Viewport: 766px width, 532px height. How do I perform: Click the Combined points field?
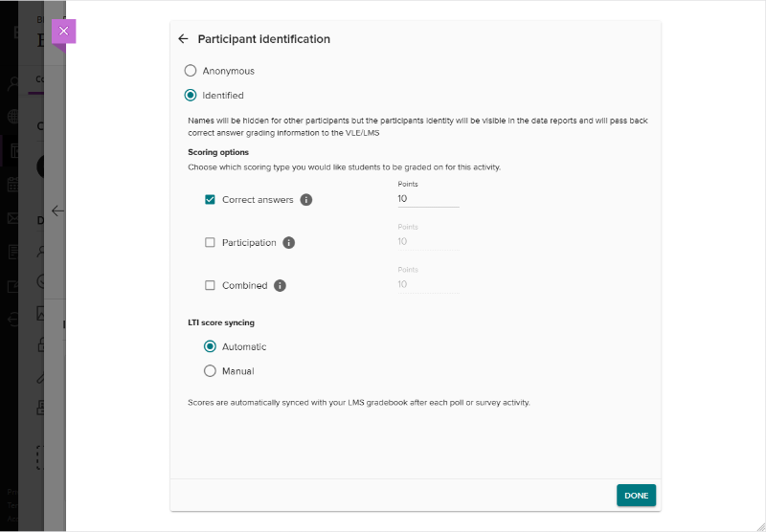427,284
